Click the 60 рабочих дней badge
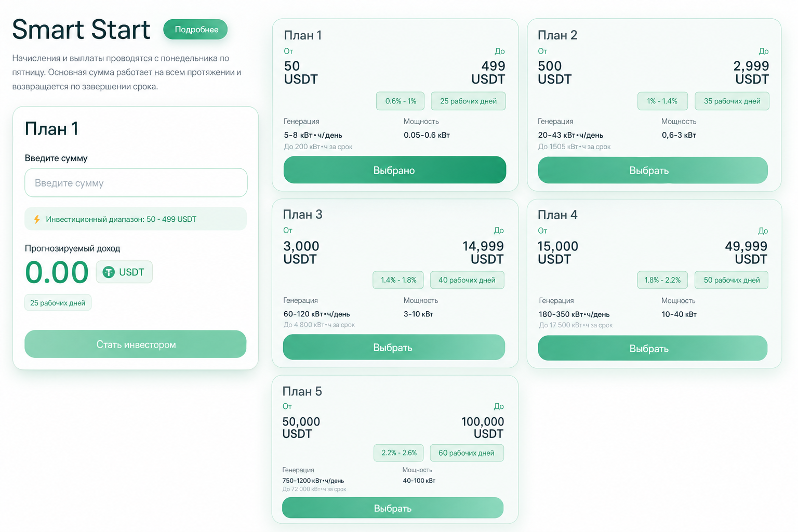The height and width of the screenshot is (532, 798). 467,453
